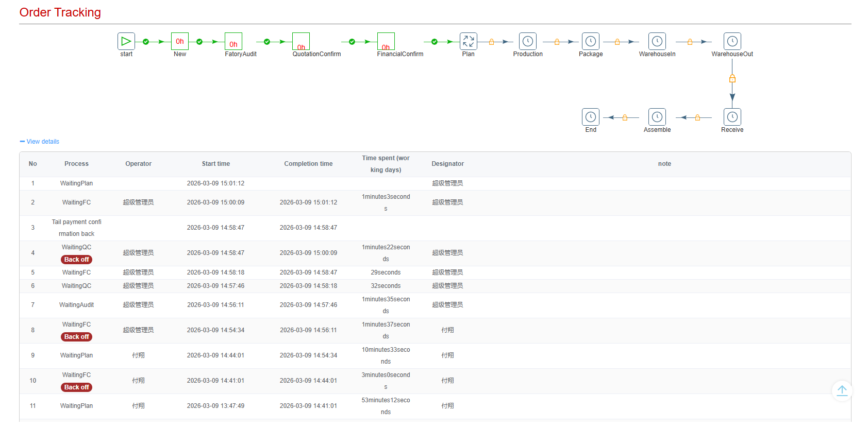Select the FatoryAudit step box
Screen dimensions: 868x427
(x=233, y=41)
